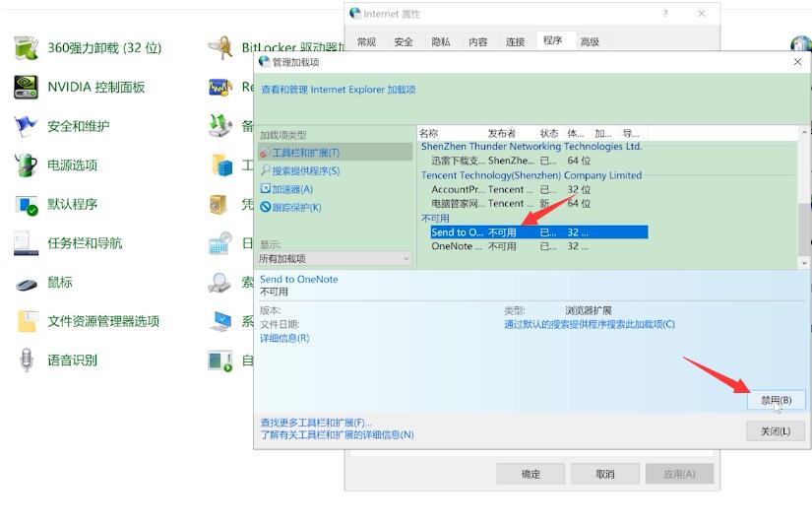Sort add-ons by 状态 column header
The image size is (812, 526).
550,133
